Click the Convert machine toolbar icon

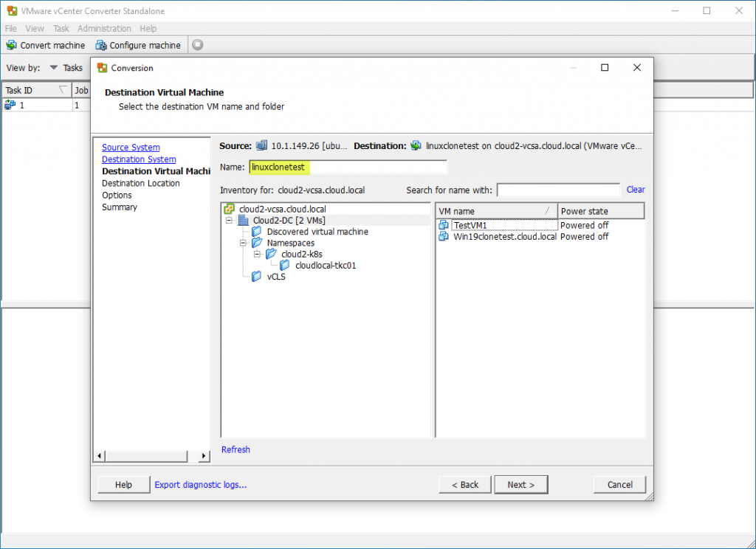12,45
